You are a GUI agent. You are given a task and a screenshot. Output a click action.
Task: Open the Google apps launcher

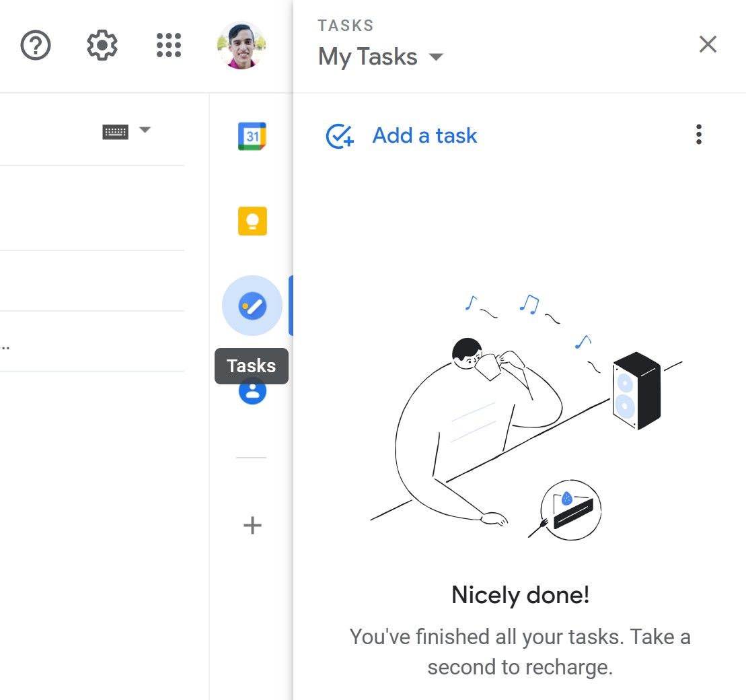(x=168, y=45)
